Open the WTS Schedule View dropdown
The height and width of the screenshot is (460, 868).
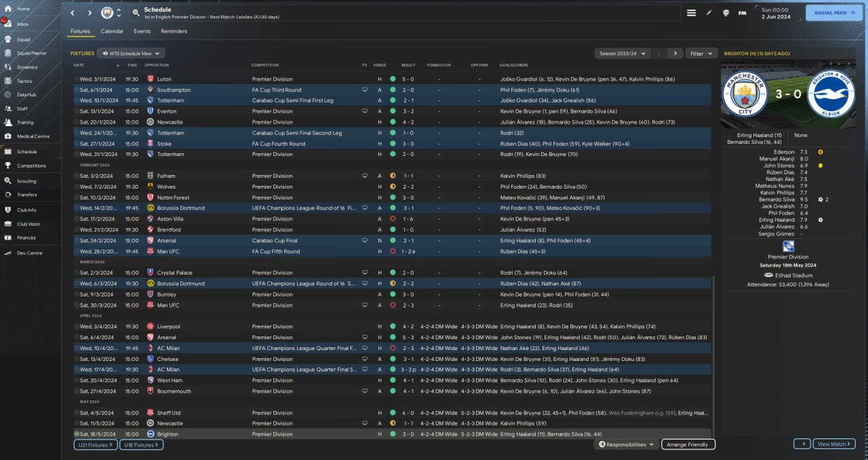[x=132, y=53]
